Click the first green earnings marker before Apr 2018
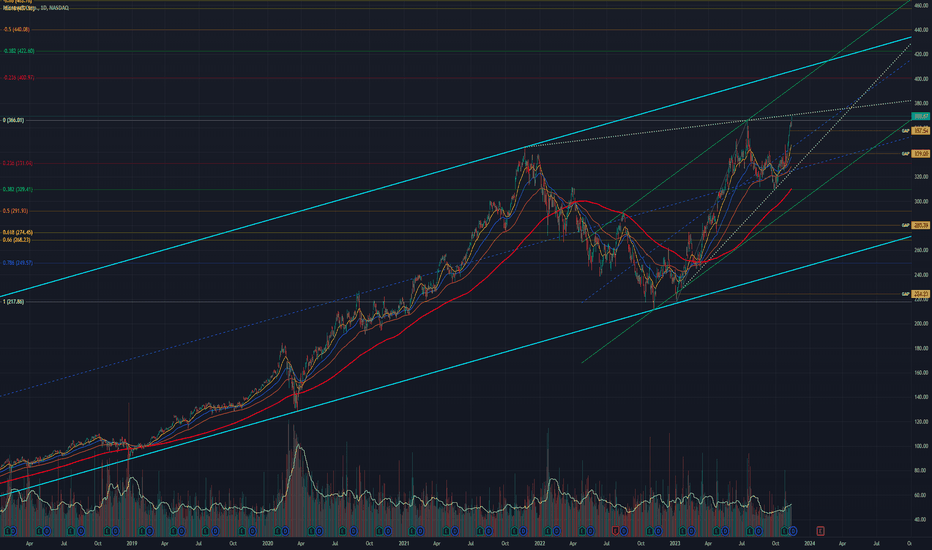 click(x=7, y=530)
